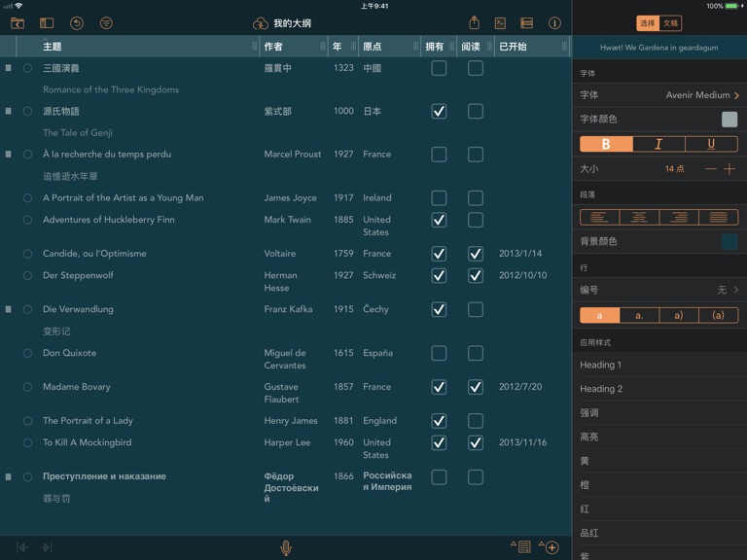
Task: Collapse the 三國演義 row note handle
Action: click(x=8, y=68)
